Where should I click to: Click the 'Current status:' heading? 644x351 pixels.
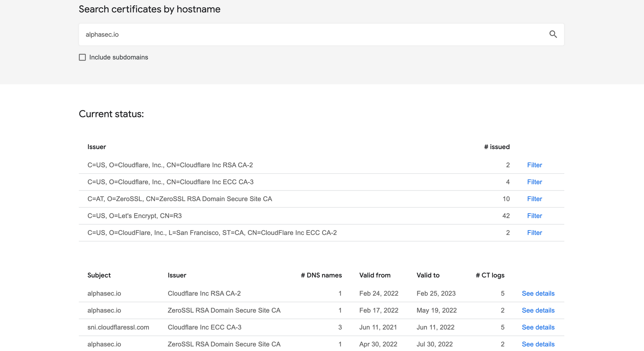111,114
